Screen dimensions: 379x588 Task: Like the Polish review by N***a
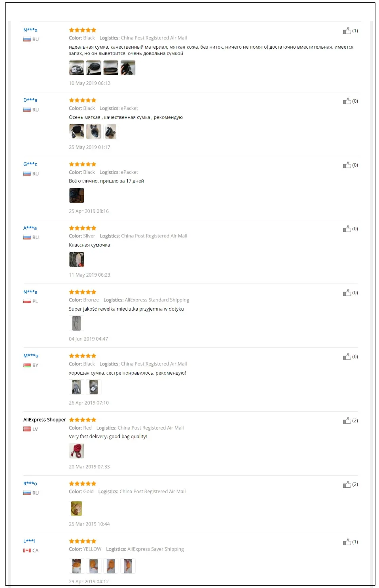pyautogui.click(x=347, y=292)
